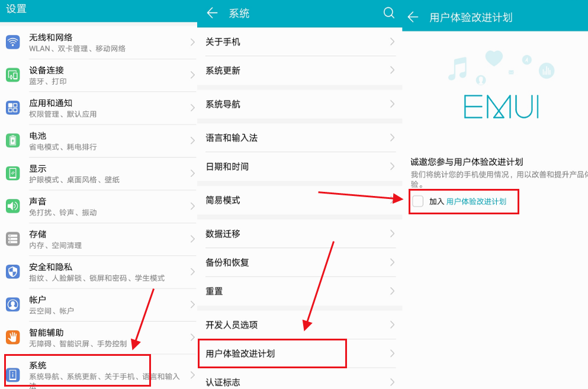588x389 pixels.
Task: Tap the 电池 battery icon
Action: coord(13,141)
